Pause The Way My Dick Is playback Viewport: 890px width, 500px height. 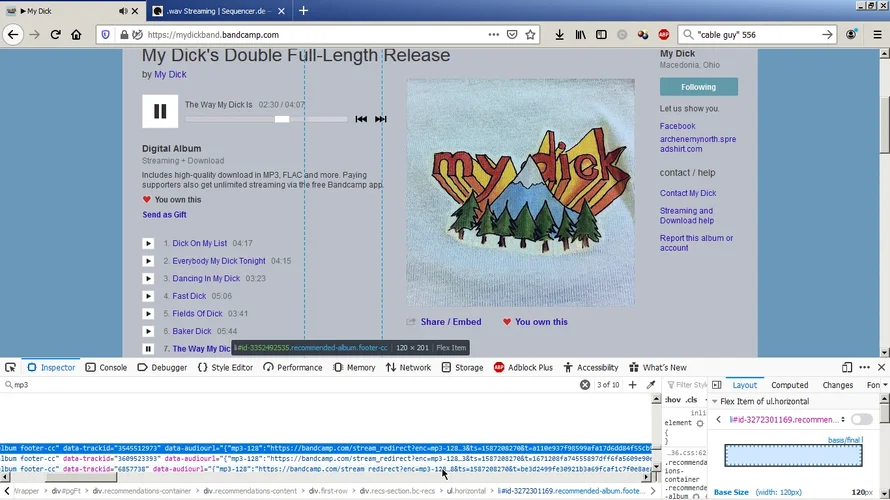tap(160, 111)
